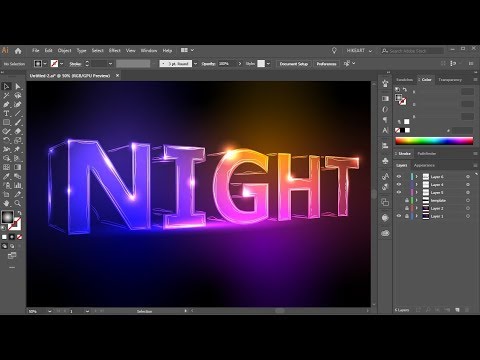
Task: Open the stroke weight dropdown
Action: click(110, 64)
